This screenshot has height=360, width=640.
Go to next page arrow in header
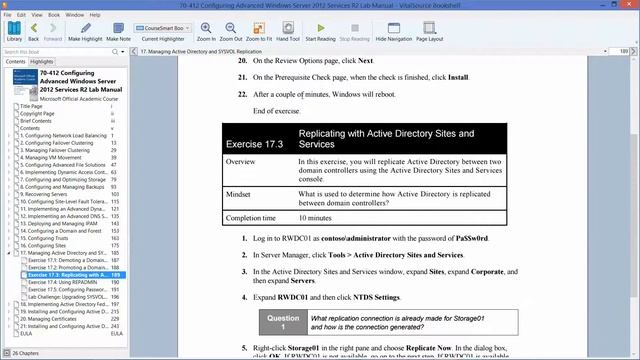[633, 51]
